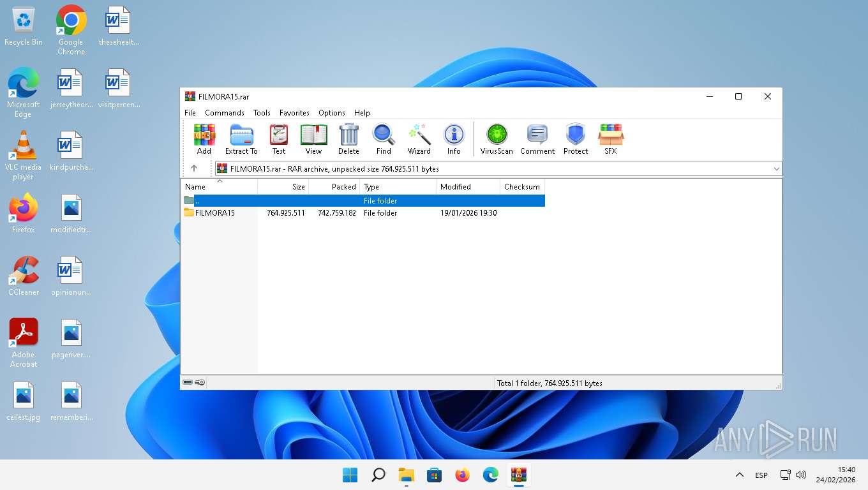The image size is (868, 490).
Task: Open the Windows Start button
Action: tap(350, 475)
